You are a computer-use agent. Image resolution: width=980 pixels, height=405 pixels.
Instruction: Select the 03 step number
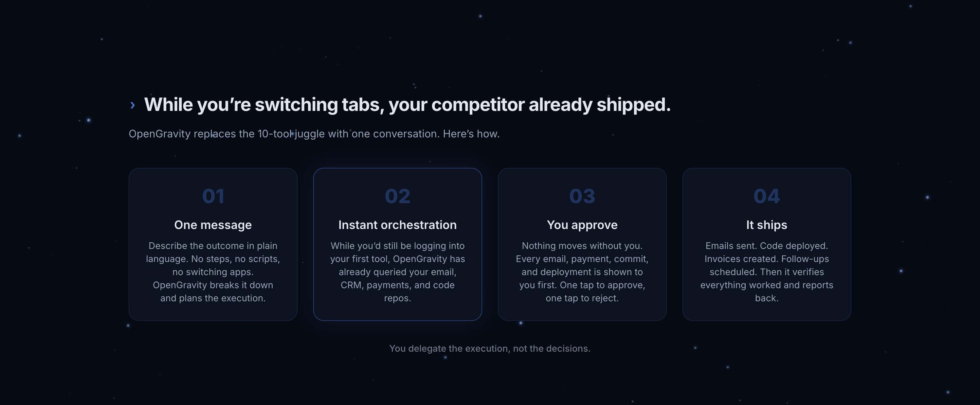pos(582,196)
